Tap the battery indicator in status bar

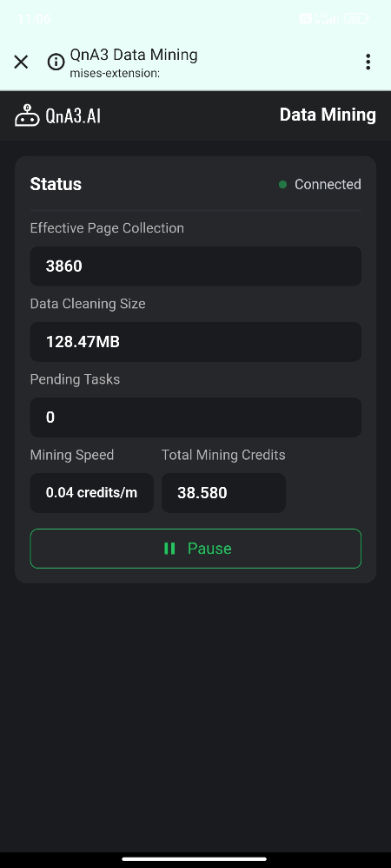356,19
